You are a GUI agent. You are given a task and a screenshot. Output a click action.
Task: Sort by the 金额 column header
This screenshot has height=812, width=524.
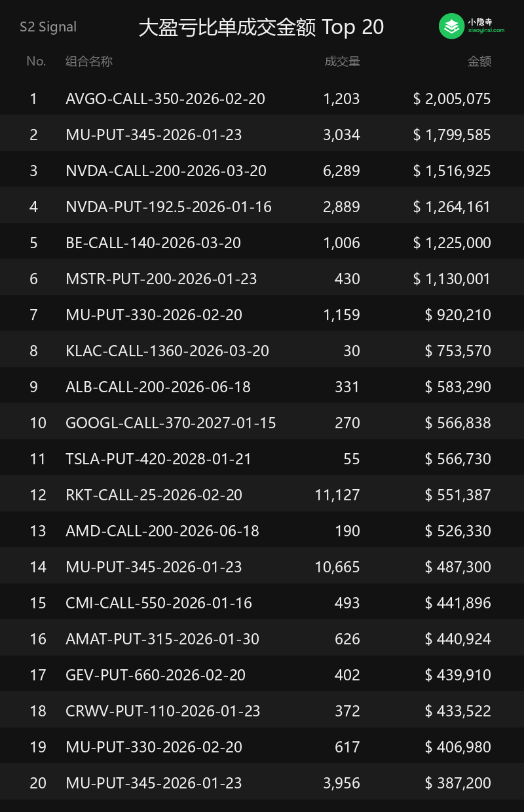[479, 62]
